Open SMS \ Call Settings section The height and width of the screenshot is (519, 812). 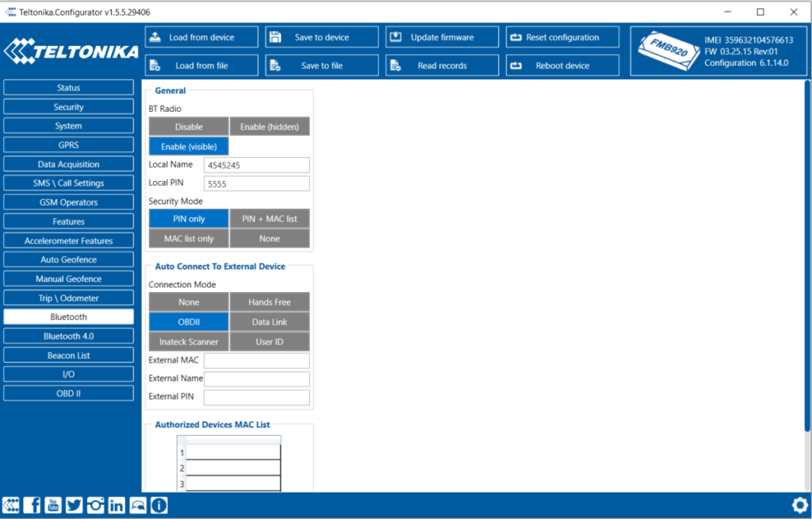(68, 183)
